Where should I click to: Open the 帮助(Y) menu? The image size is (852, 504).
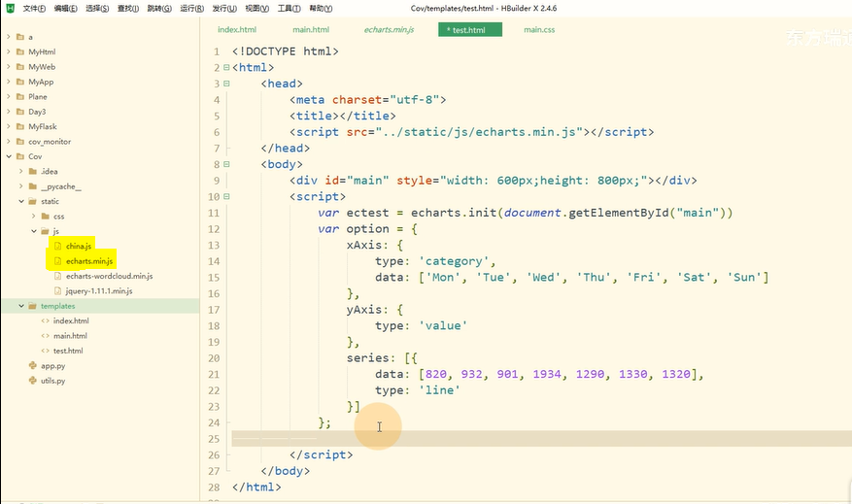point(321,8)
